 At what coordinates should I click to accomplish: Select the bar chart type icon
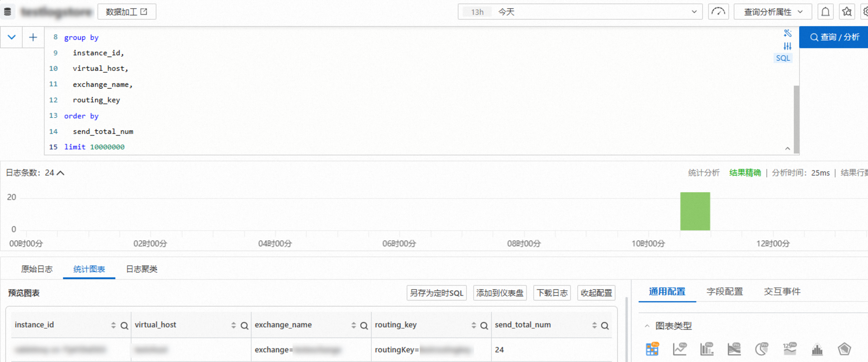(707, 348)
